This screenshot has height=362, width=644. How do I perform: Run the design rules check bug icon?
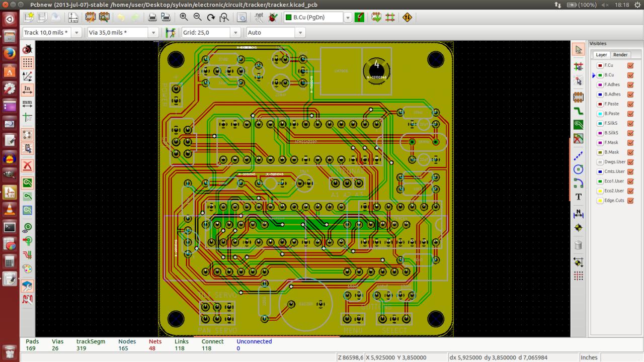click(x=272, y=17)
